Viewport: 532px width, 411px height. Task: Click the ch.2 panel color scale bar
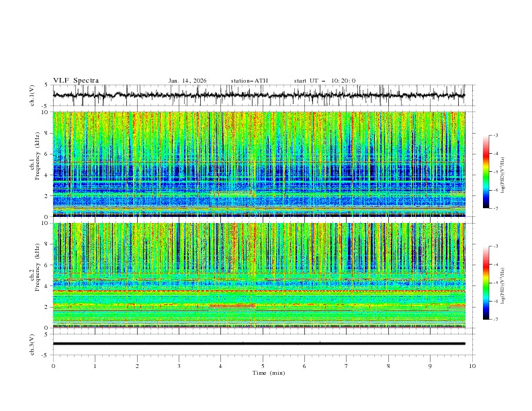click(486, 283)
